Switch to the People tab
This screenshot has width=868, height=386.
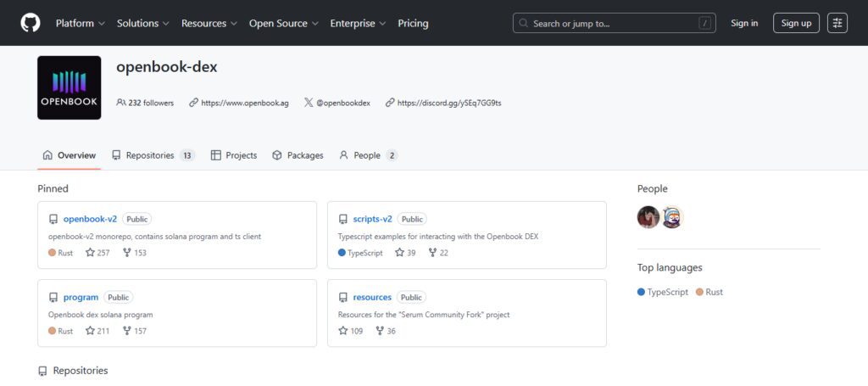point(369,155)
